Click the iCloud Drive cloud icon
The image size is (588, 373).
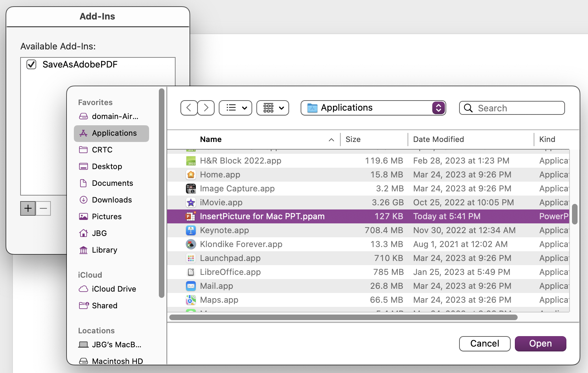pyautogui.click(x=83, y=289)
